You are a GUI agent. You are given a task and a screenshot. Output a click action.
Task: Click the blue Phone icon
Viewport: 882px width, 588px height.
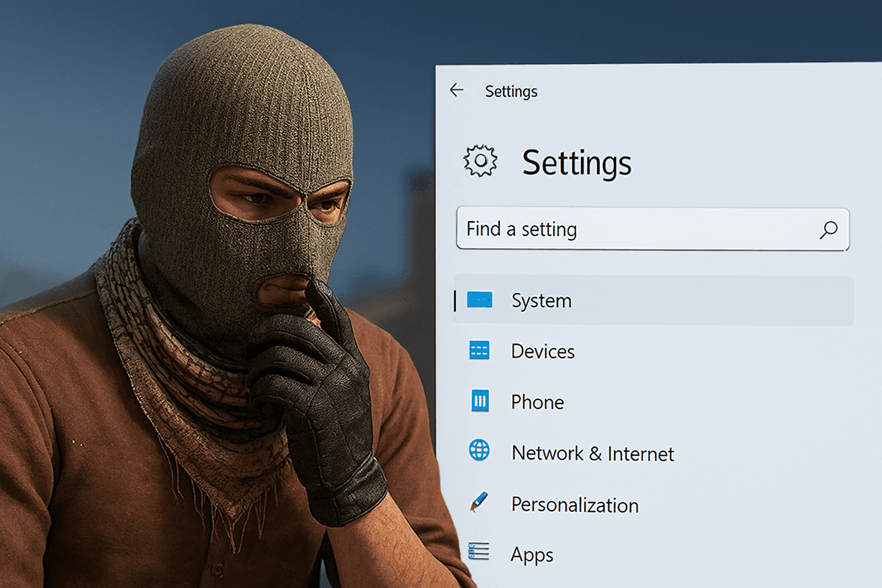(480, 401)
